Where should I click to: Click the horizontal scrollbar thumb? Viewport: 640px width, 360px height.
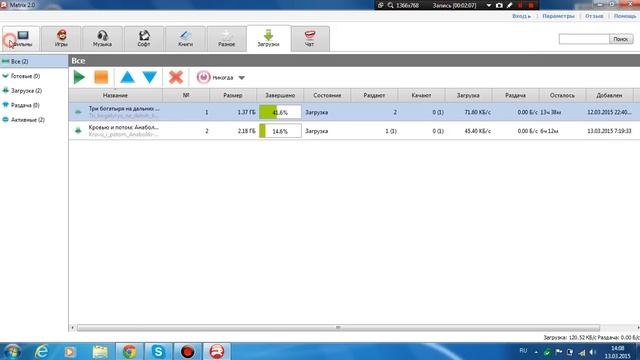[338, 328]
